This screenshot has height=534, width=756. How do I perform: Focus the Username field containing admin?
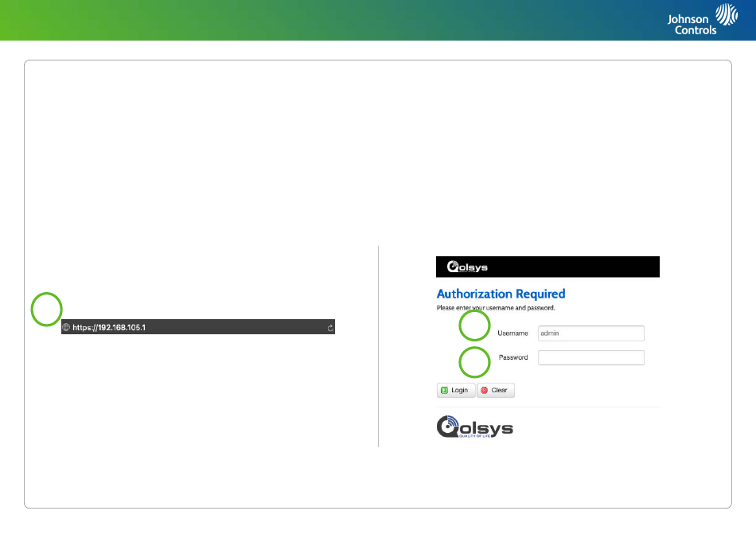click(590, 333)
